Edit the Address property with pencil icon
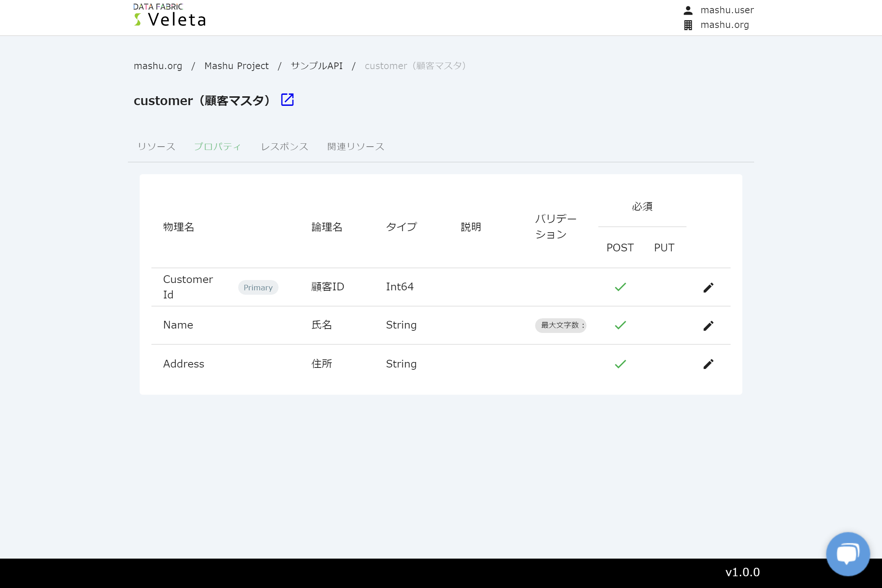 coord(708,364)
